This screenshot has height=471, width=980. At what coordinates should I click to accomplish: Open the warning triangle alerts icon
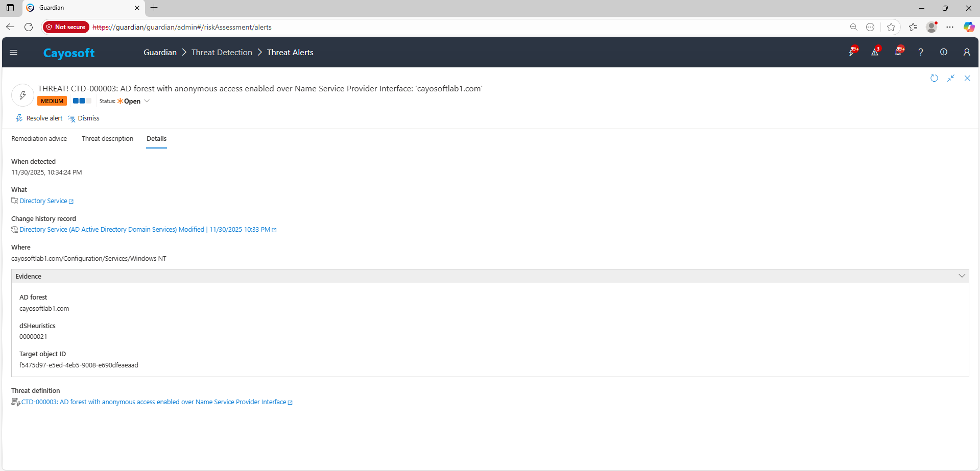875,52
